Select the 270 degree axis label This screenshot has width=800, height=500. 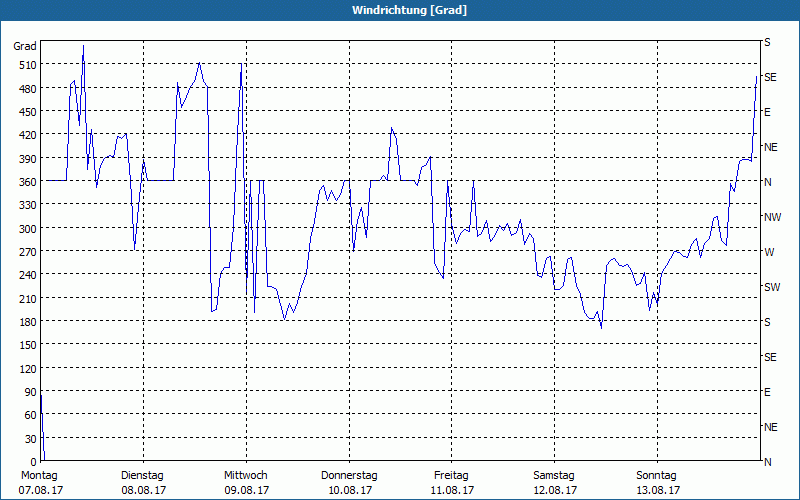click(x=28, y=252)
